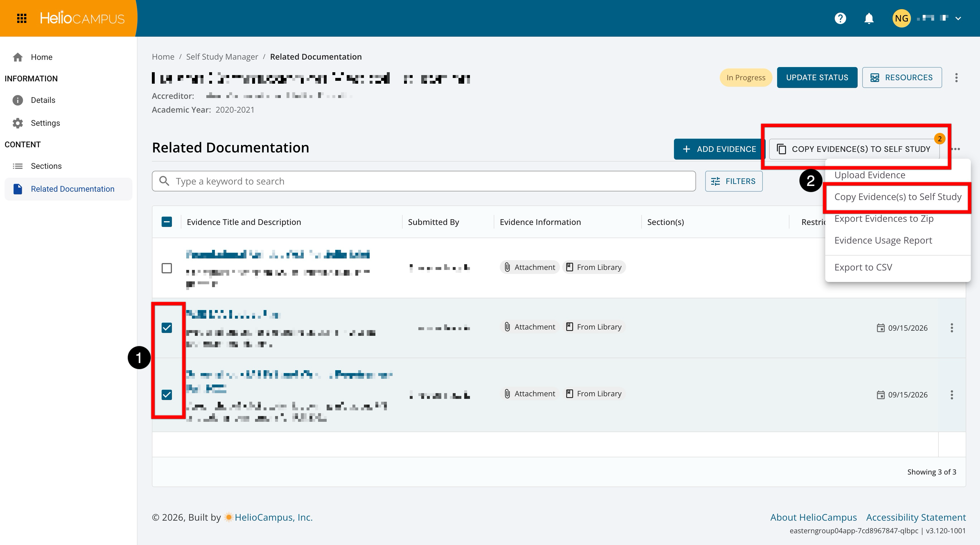Click Attachment chip in first evidence row

[530, 267]
